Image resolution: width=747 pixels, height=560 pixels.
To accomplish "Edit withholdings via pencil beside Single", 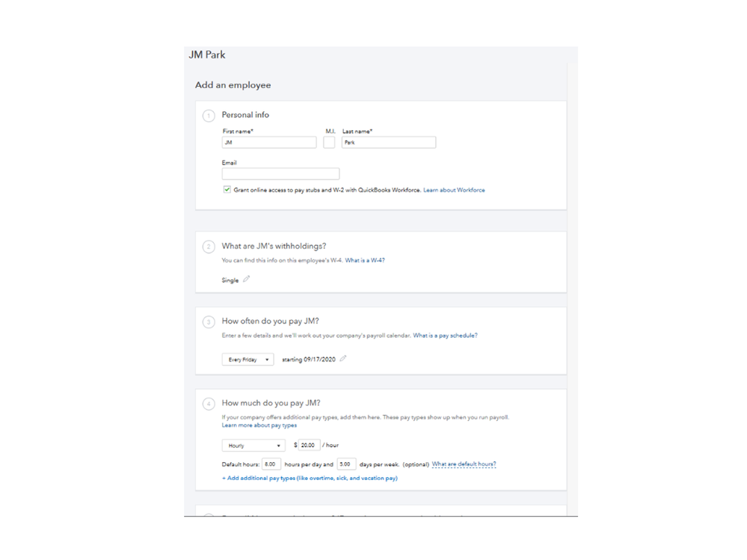I will [x=247, y=280].
